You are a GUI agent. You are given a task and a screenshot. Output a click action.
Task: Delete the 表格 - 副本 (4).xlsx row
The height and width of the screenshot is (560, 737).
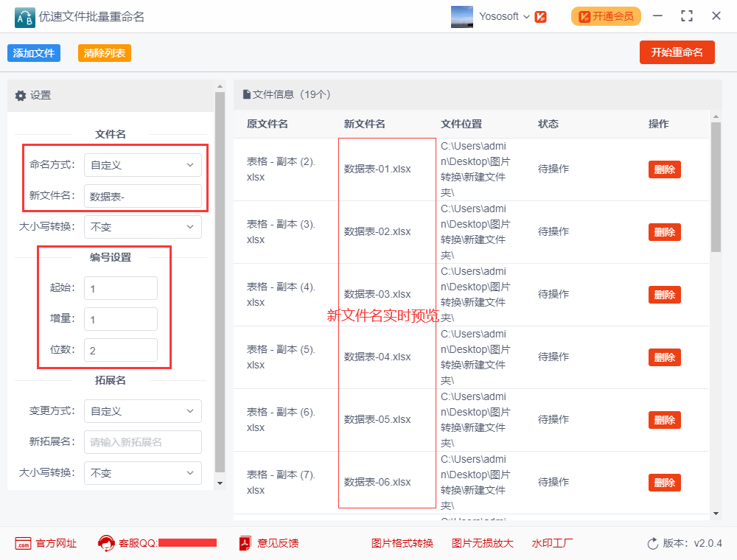click(x=665, y=295)
